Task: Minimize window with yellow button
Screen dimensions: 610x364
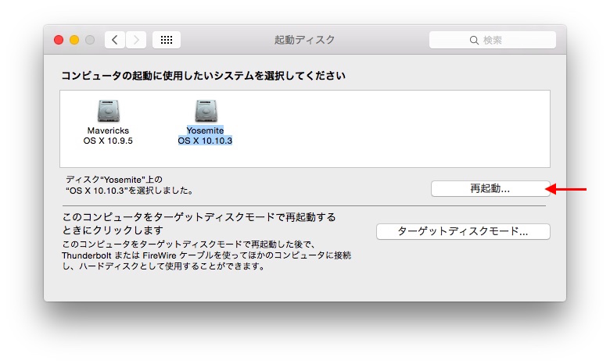Action: (x=74, y=40)
